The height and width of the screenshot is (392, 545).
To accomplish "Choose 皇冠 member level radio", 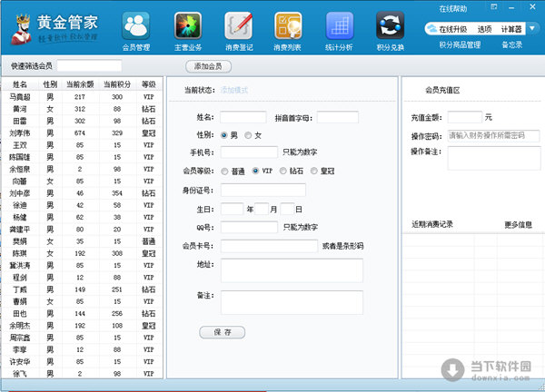I will [314, 171].
